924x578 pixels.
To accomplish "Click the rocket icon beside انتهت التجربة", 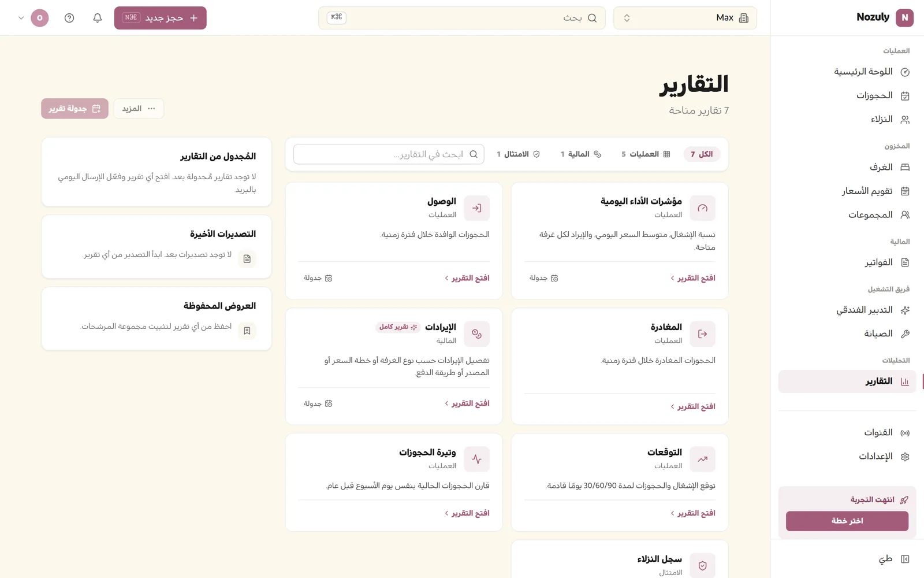I will click(x=904, y=500).
